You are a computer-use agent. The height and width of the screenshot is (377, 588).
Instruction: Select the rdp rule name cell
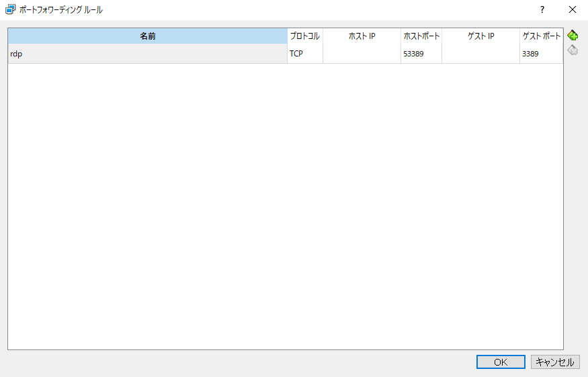[x=148, y=54]
